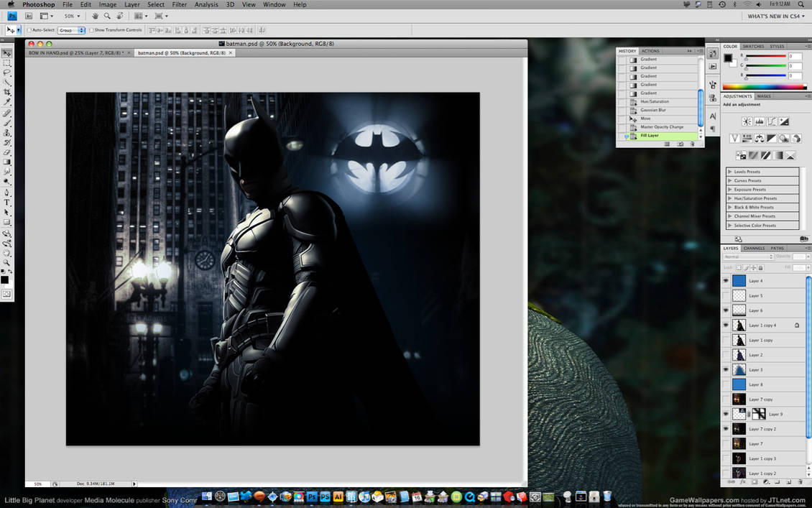This screenshot has width=812, height=508.
Task: Delete layer using Layers panel trash icon
Action: pyautogui.click(x=800, y=481)
